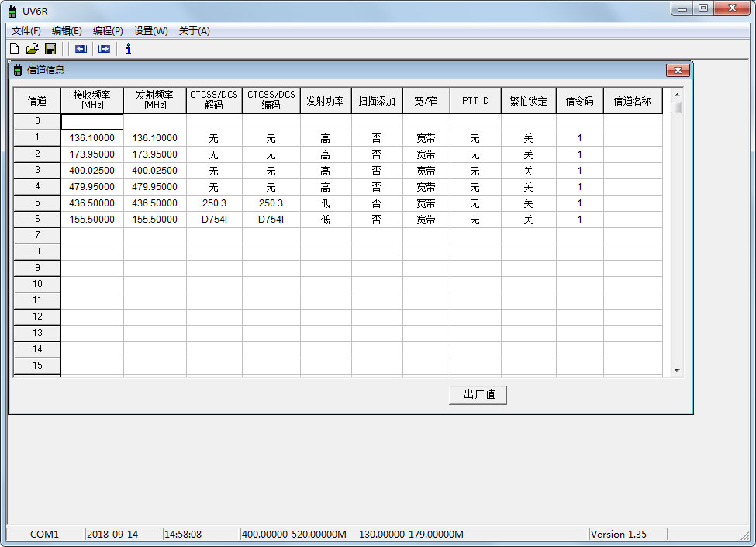756x547 pixels.
Task: Select channel row header 1
Action: (37, 138)
